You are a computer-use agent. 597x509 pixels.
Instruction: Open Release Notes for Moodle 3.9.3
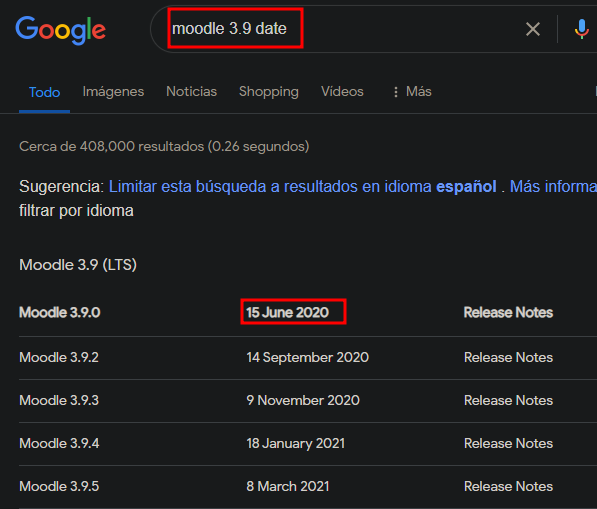pyautogui.click(x=508, y=400)
